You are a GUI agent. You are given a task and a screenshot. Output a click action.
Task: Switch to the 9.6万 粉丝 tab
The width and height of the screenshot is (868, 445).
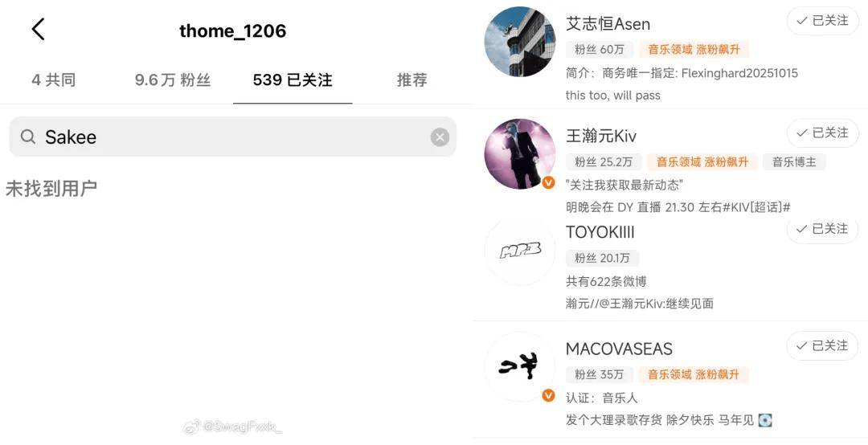173,80
